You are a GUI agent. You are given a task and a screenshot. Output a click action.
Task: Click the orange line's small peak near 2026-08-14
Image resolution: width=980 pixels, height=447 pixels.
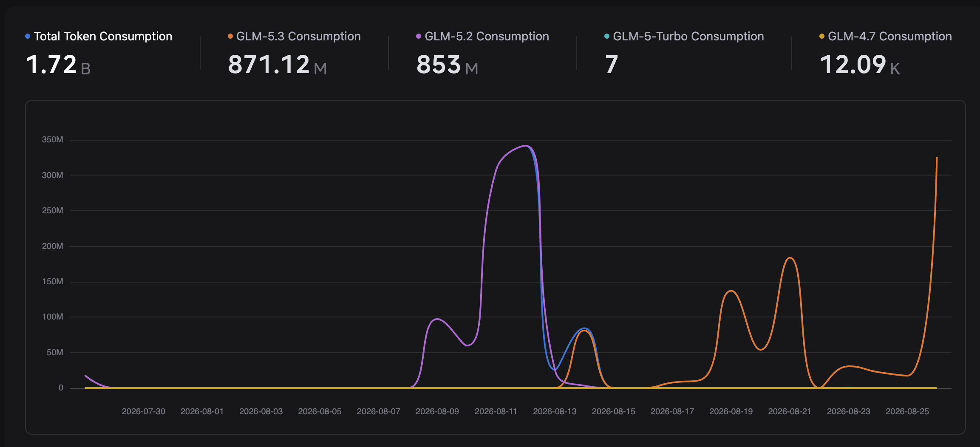pyautogui.click(x=585, y=331)
